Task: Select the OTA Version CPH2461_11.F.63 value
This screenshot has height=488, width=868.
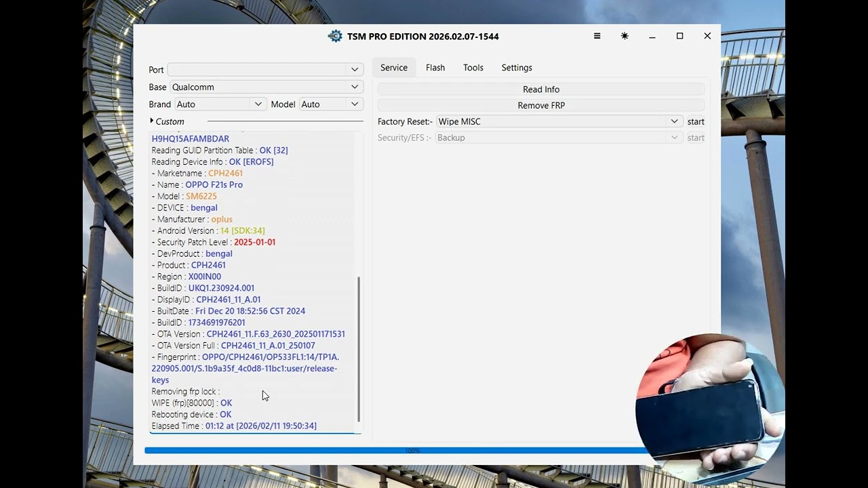Action: click(276, 334)
